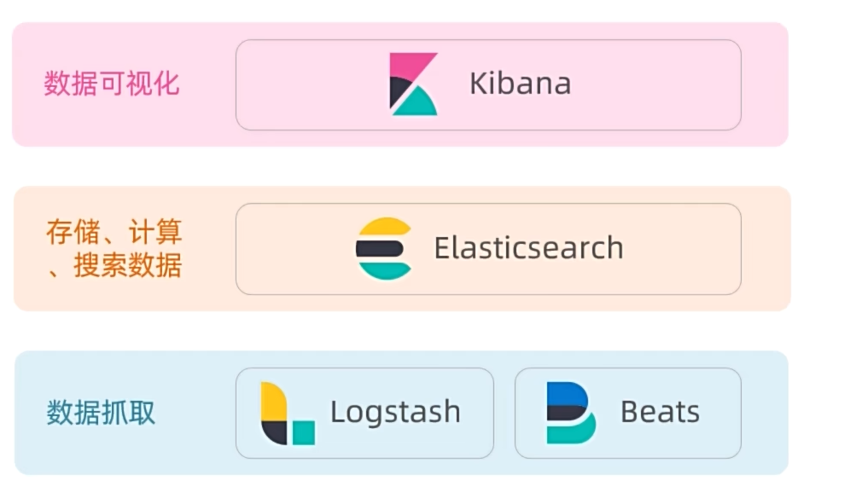Click the yellow top of the Elasticsearch logo
The image size is (868, 492).
(x=385, y=229)
